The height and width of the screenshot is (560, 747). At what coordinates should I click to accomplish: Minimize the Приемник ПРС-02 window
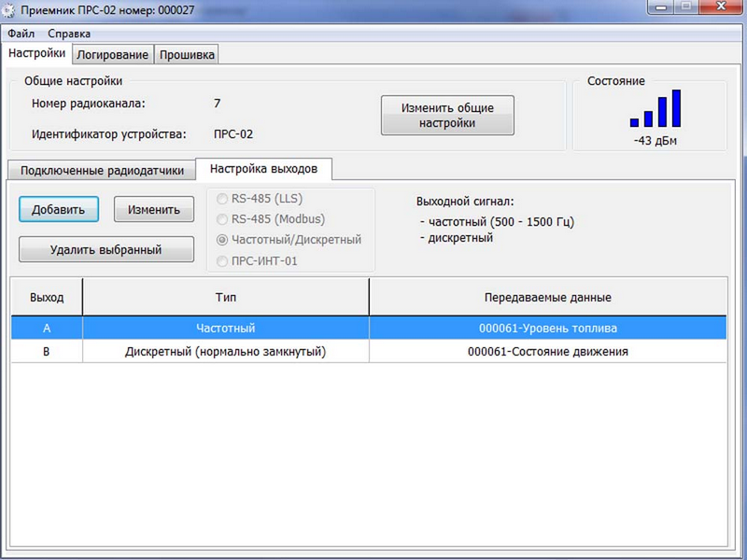661,7
